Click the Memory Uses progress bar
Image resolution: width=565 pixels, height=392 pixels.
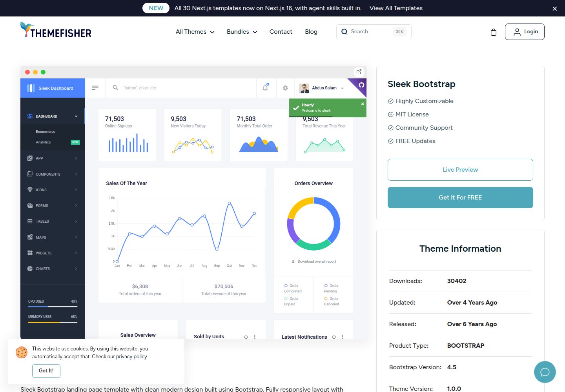tap(53, 322)
